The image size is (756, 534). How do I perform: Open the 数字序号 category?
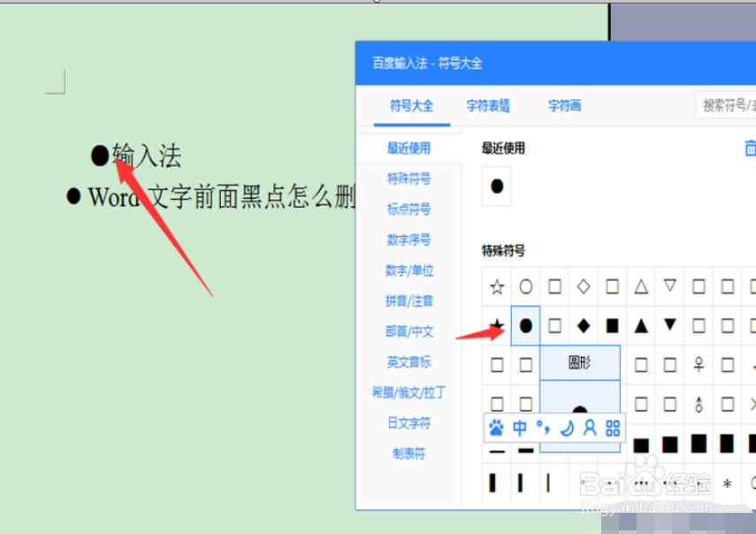pyautogui.click(x=409, y=240)
